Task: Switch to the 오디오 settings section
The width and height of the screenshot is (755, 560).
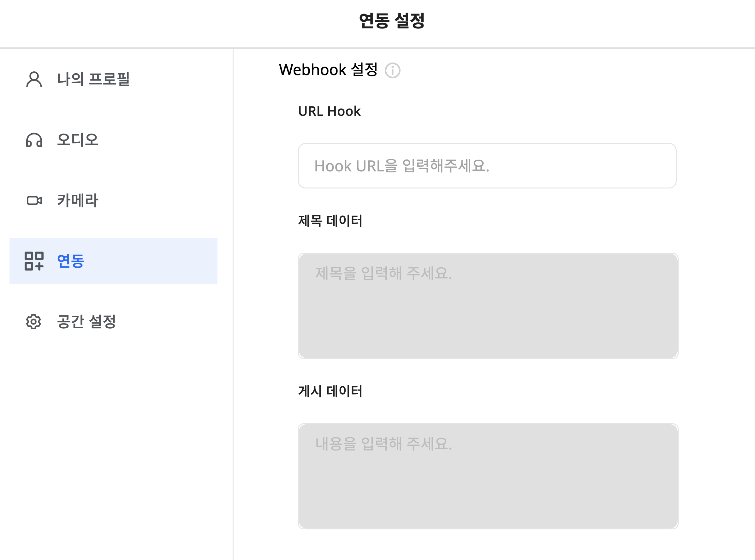Action: point(78,140)
